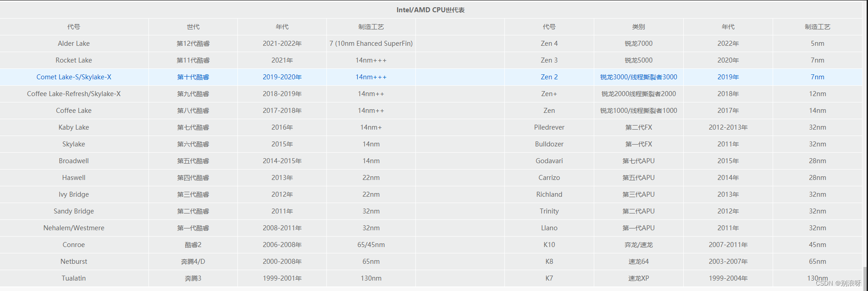Click the 2006-2008年 cell

point(282,245)
